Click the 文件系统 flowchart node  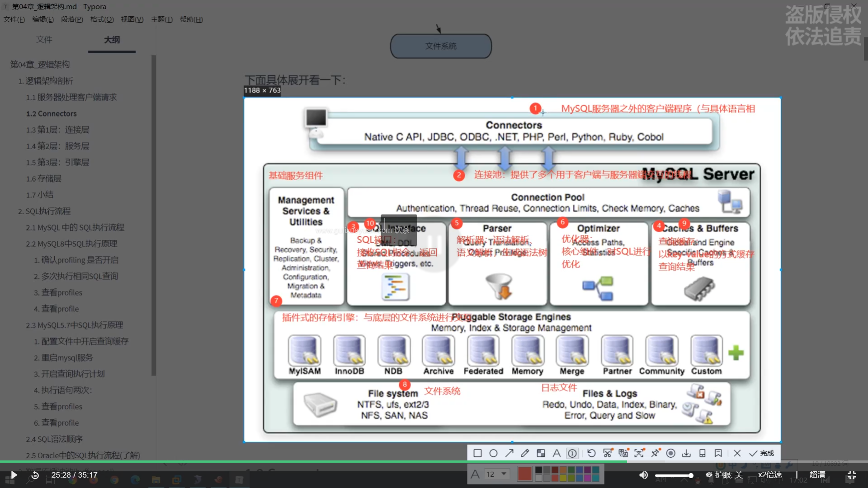441,46
